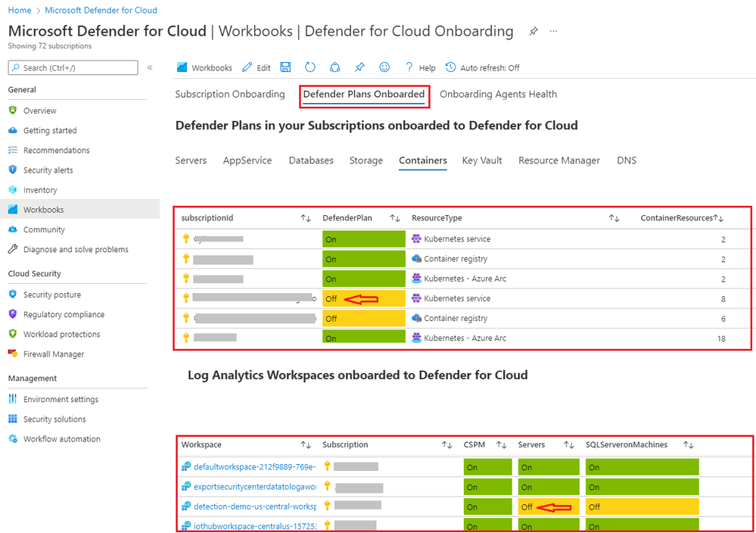The image size is (756, 533).
Task: Click the Community sidebar icon
Action: click(x=13, y=229)
